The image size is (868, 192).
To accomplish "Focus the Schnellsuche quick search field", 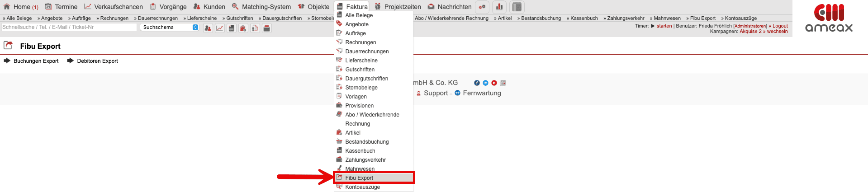I will point(69,27).
